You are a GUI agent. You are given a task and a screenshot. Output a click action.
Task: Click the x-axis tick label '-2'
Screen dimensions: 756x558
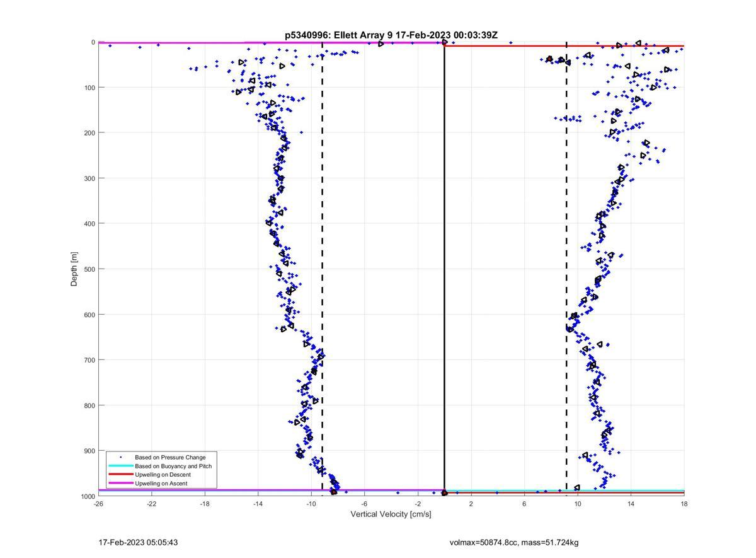418,504
